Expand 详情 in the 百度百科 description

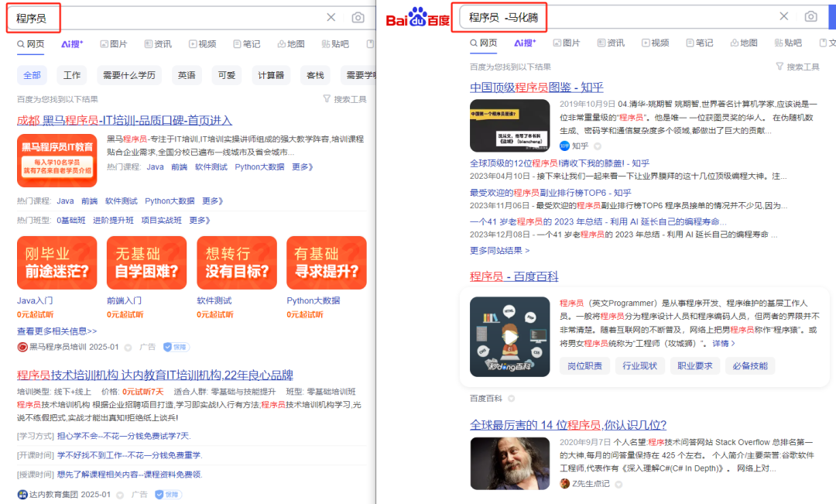pyautogui.click(x=724, y=344)
